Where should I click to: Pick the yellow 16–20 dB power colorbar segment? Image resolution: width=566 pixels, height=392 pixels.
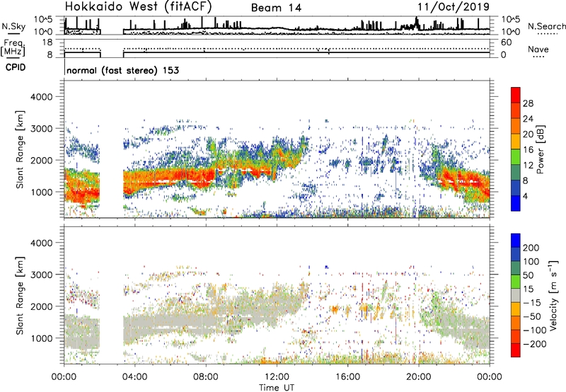(x=516, y=142)
